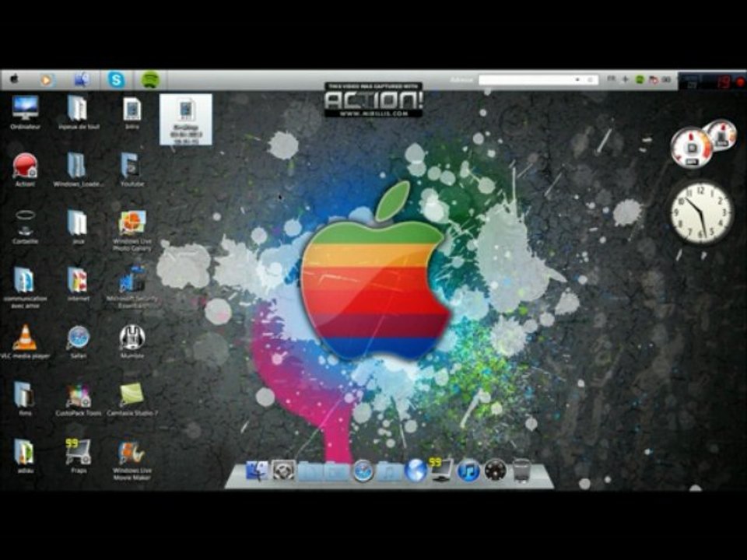Open the communication avec amis folder

click(x=25, y=288)
